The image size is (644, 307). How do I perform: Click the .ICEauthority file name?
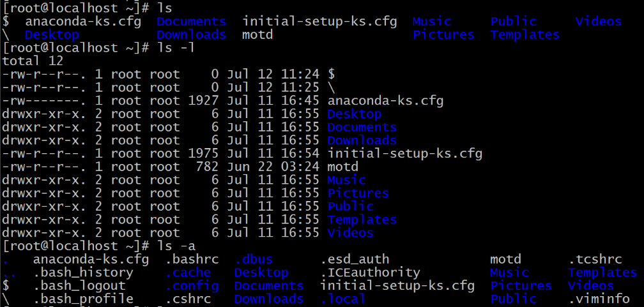[370, 272]
